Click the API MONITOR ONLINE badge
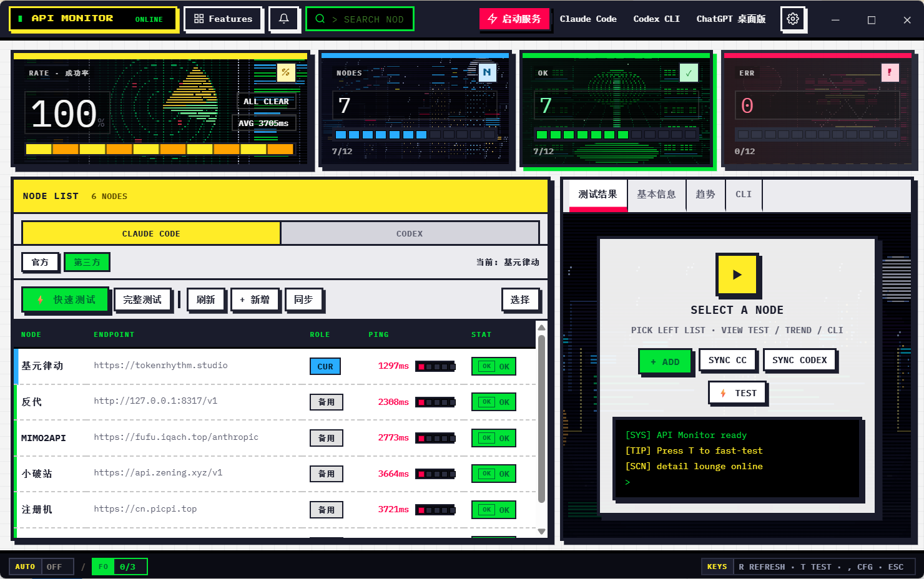 pos(93,19)
